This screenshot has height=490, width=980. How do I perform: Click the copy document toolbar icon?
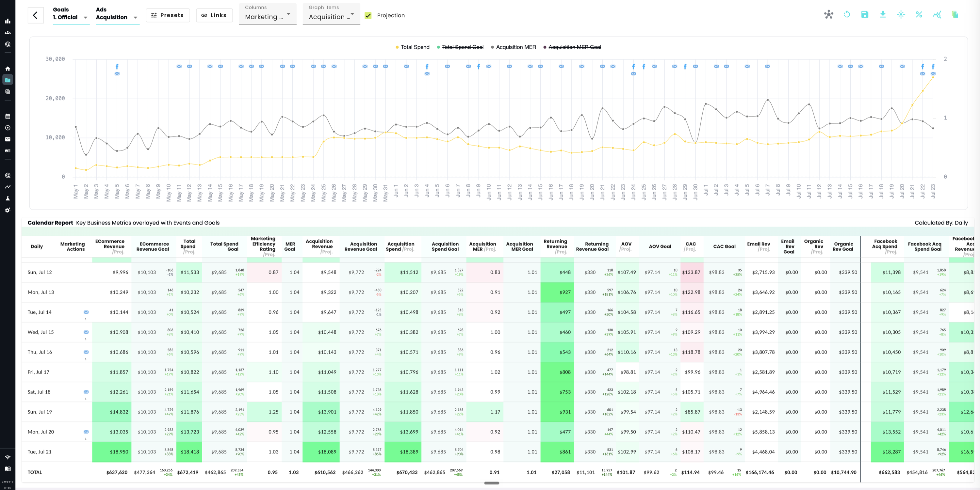point(955,14)
